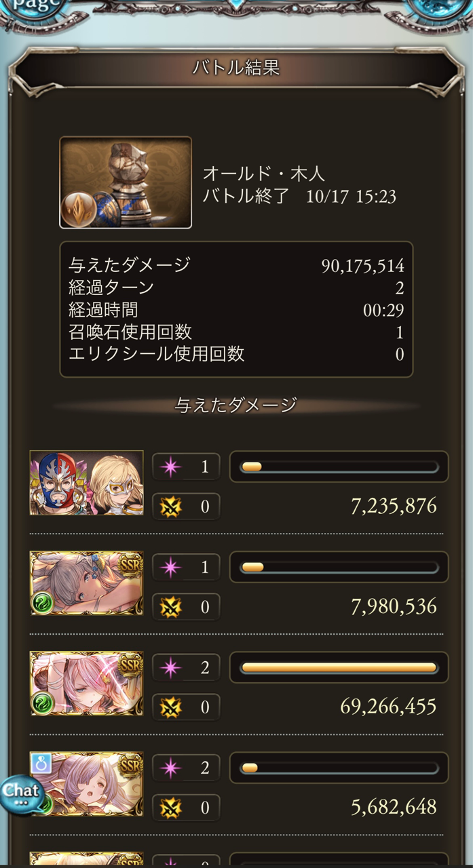Click the damage bar for 69,266,455
The width and height of the screenshot is (473, 868).
tap(339, 668)
